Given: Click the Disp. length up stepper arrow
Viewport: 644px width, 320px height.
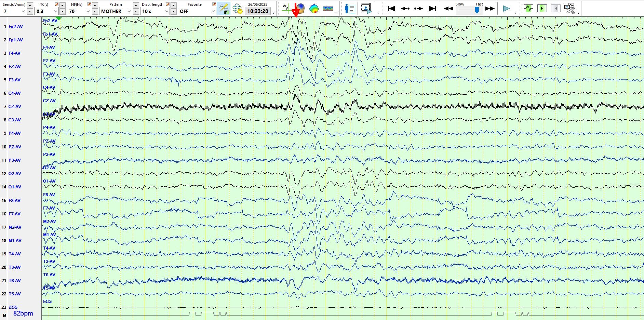Looking at the screenshot, I should point(174,5).
